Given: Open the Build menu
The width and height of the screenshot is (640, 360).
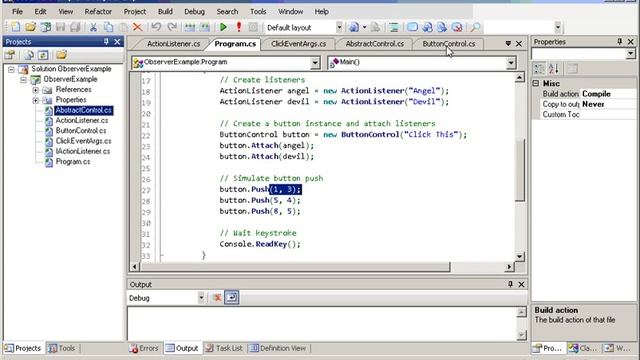Looking at the screenshot, I should pyautogui.click(x=165, y=11).
